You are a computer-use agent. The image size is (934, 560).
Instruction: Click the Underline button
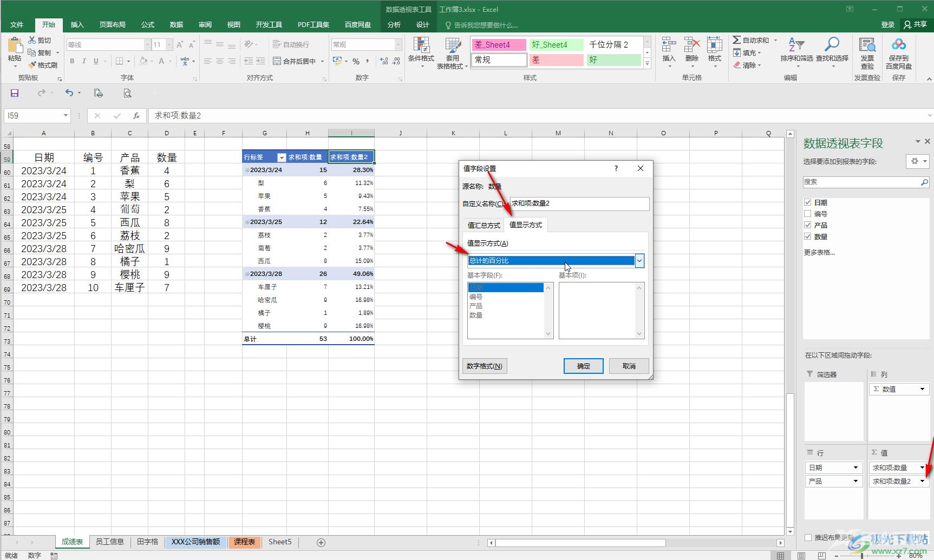point(96,61)
